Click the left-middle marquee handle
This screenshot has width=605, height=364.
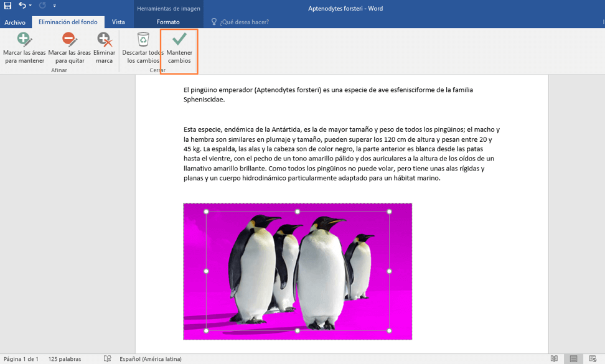(206, 271)
